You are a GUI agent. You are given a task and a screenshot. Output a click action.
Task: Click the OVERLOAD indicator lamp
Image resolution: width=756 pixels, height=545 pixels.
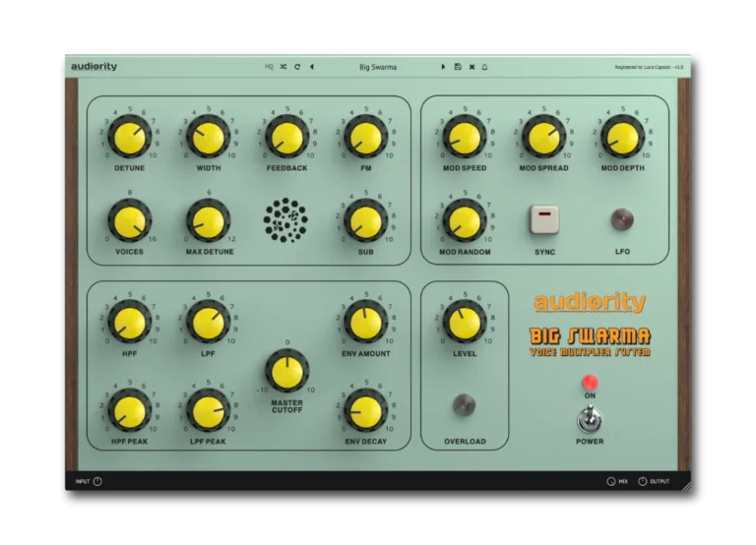(x=465, y=405)
